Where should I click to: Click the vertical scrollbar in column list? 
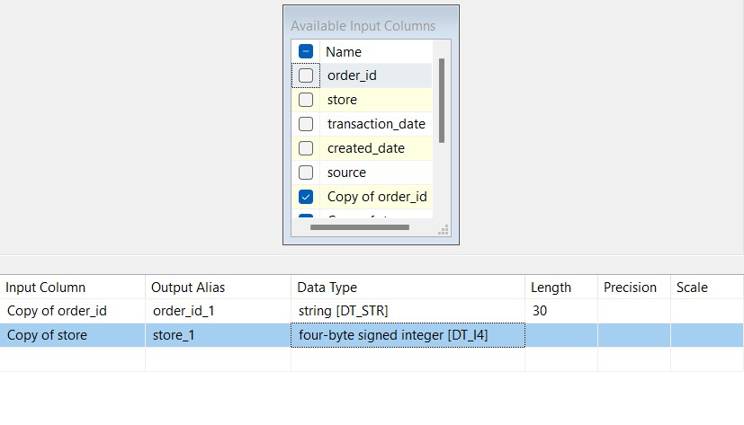(441, 100)
